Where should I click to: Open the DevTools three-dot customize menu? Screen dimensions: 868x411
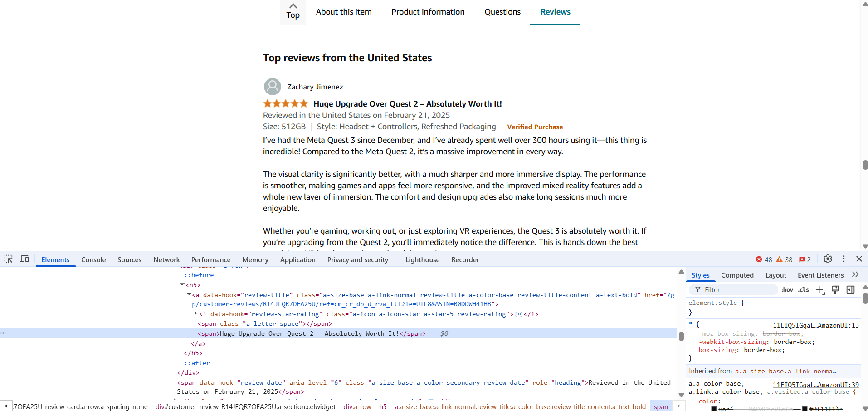pyautogui.click(x=844, y=259)
